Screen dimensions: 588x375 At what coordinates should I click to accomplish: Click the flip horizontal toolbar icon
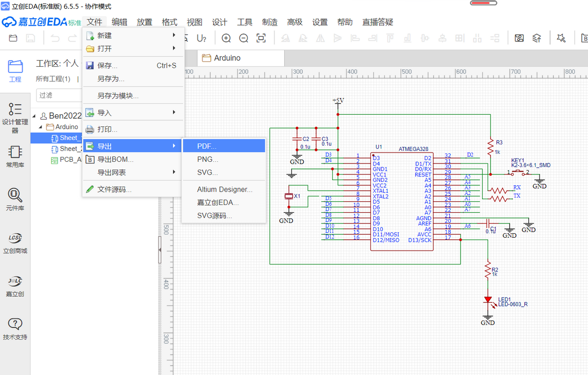320,38
